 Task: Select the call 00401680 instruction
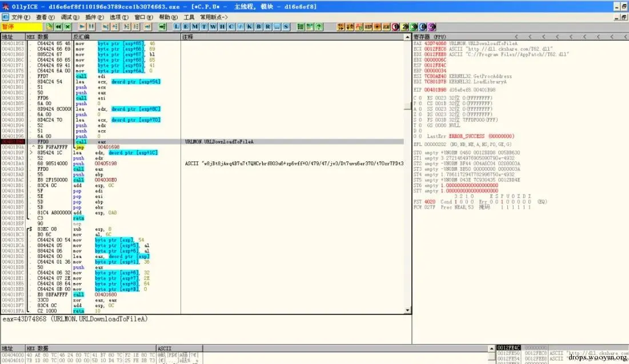pyautogui.click(x=96, y=295)
